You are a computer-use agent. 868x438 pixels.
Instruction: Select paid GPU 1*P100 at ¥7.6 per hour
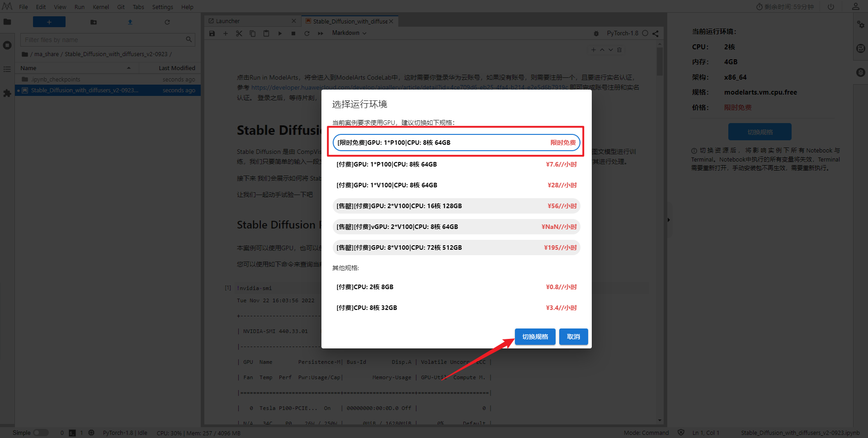(457, 164)
